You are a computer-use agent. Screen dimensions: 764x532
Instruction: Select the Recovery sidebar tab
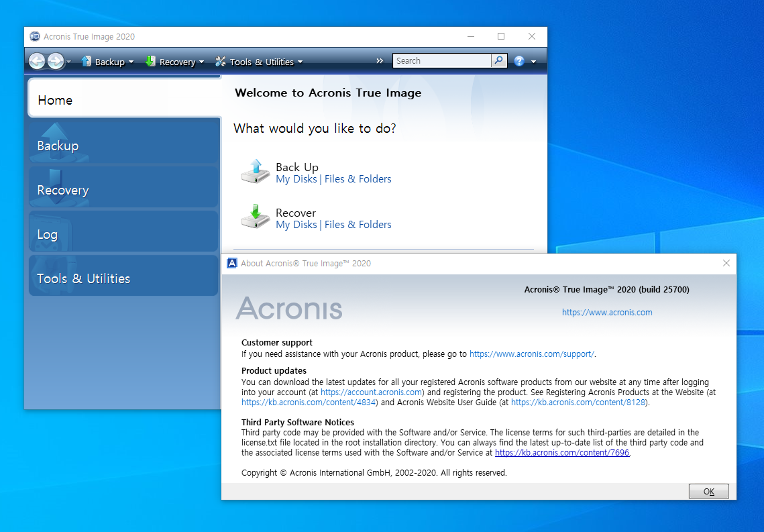point(124,187)
